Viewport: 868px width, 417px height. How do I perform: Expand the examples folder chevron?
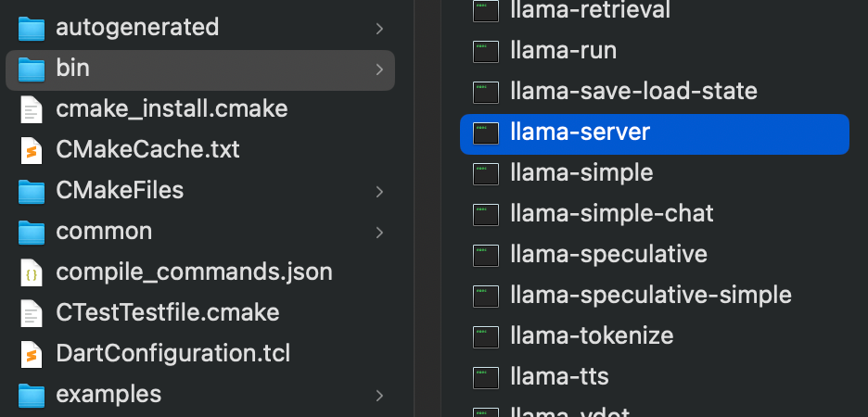pyautogui.click(x=379, y=396)
